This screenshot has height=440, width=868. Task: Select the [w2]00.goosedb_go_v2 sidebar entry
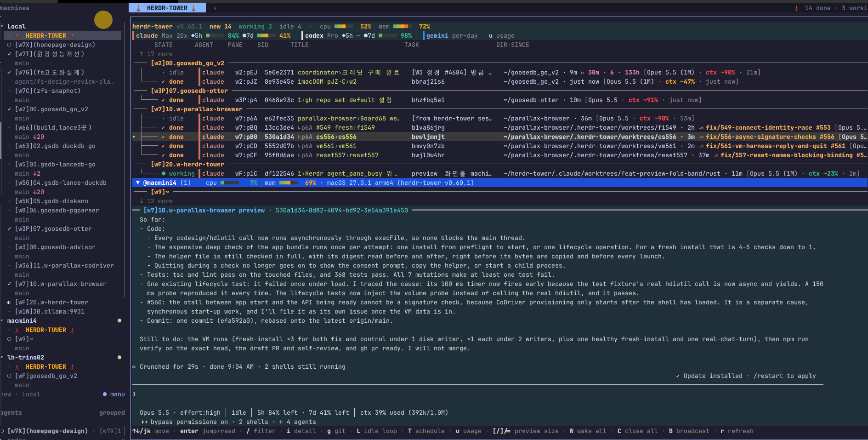(x=51, y=109)
